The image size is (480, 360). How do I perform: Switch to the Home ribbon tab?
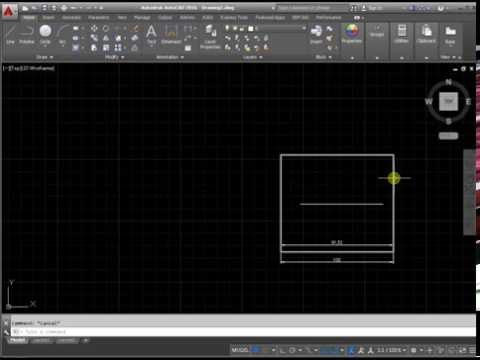pyautogui.click(x=29, y=17)
